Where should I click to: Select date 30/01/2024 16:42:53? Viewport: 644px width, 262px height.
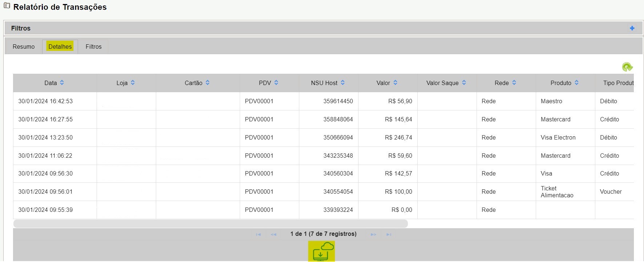click(45, 101)
